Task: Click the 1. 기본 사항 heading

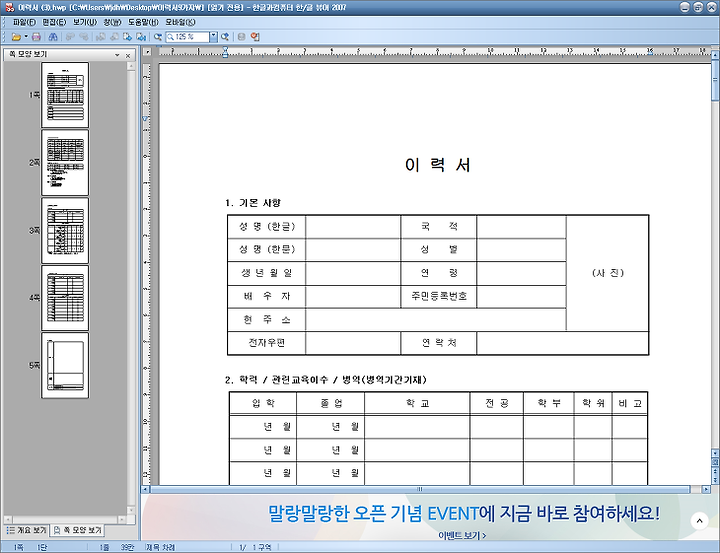Action: pos(253,203)
